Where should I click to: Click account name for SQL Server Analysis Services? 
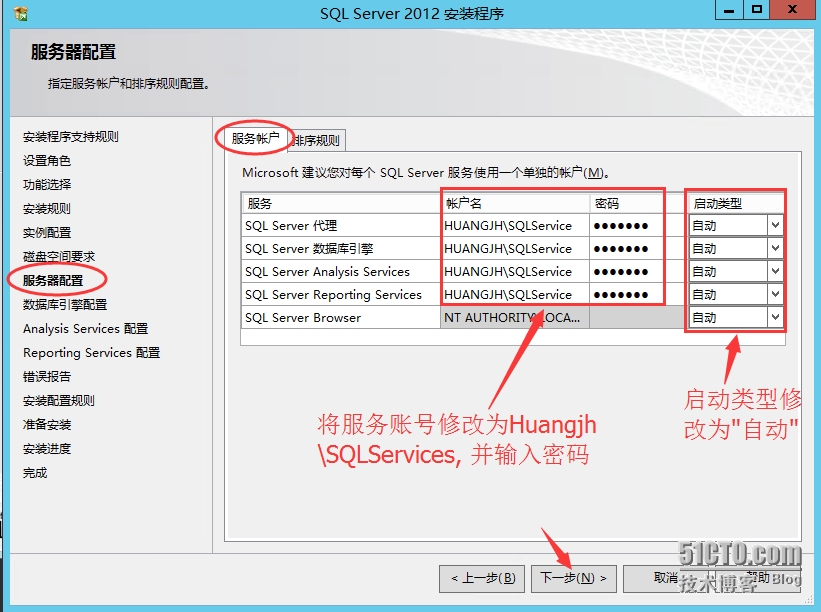(x=515, y=272)
